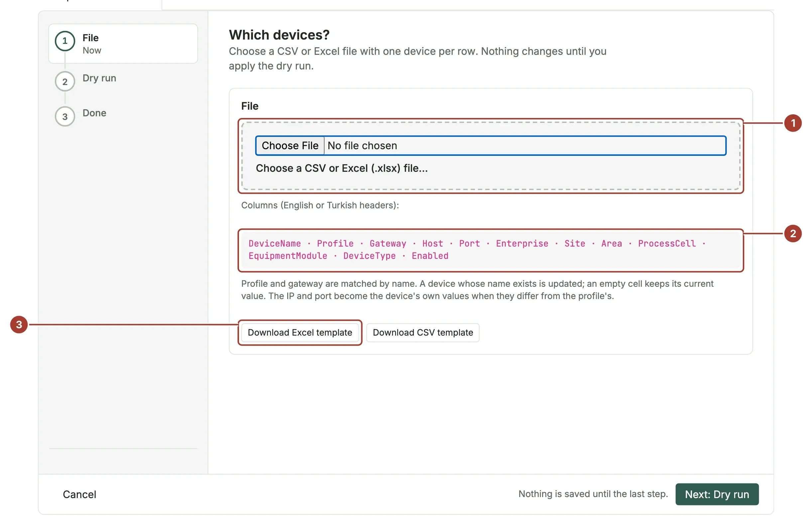The image size is (812, 525).
Task: Click the step 1 number circle
Action: point(65,41)
